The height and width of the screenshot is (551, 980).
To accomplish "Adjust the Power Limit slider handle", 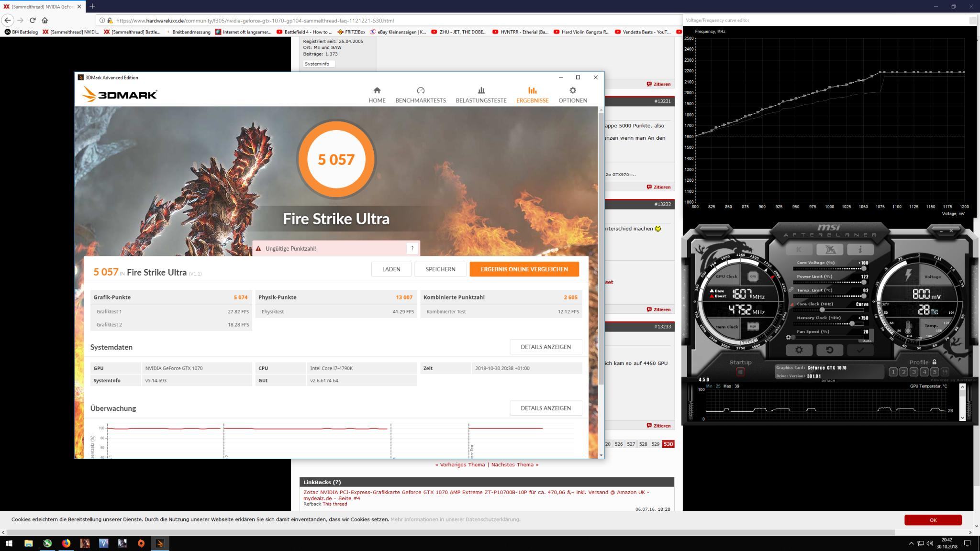I will pyautogui.click(x=864, y=282).
